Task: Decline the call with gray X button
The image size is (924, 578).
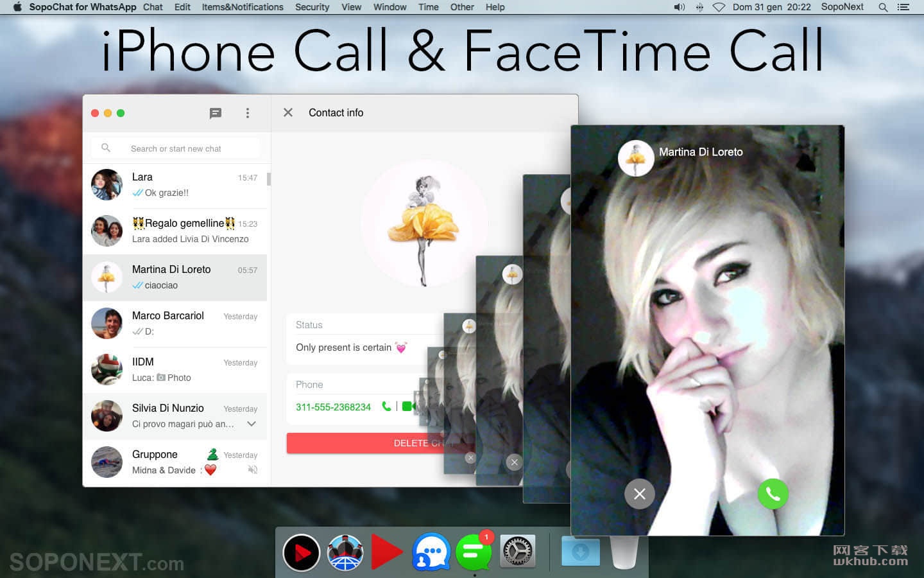Action: point(640,494)
